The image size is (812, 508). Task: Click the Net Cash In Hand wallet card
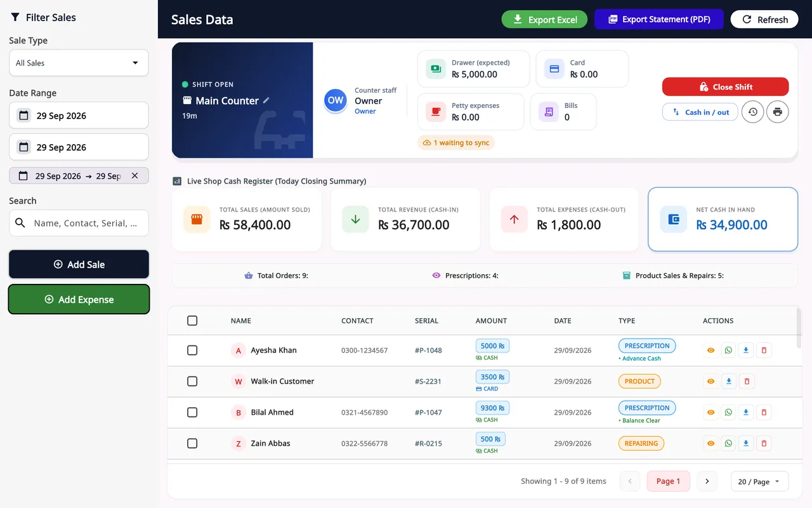pyautogui.click(x=723, y=219)
